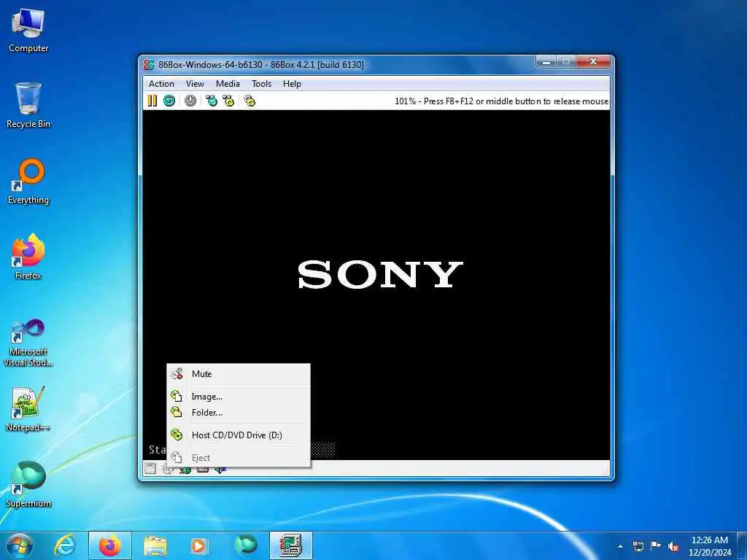Screen dimensions: 747x560
Task: Click the Mute speaker icon in the menu
Action: pos(177,374)
